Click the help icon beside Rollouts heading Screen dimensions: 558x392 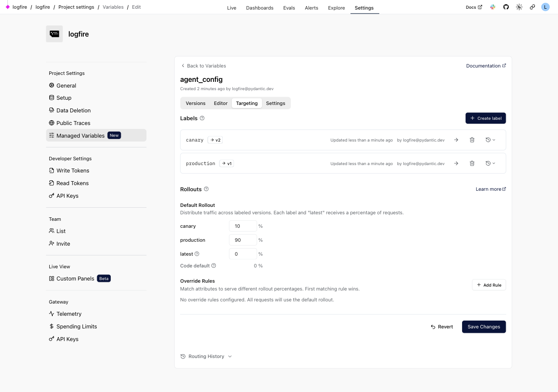coord(206,189)
